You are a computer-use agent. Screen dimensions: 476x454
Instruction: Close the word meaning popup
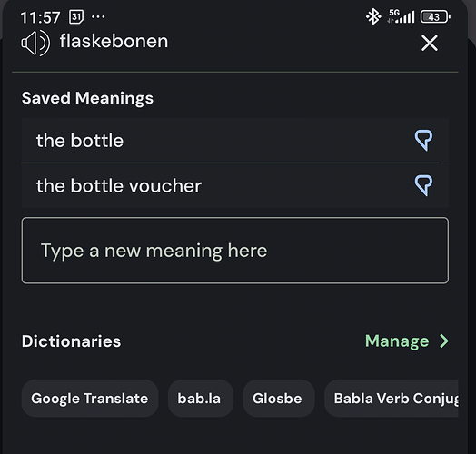(x=430, y=43)
